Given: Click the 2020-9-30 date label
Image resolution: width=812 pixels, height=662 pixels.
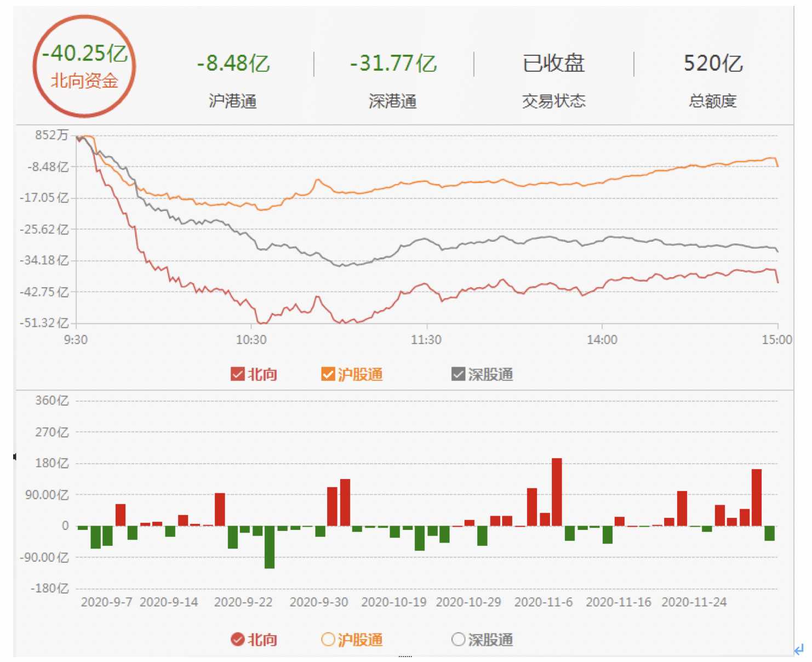Looking at the screenshot, I should 319,602.
